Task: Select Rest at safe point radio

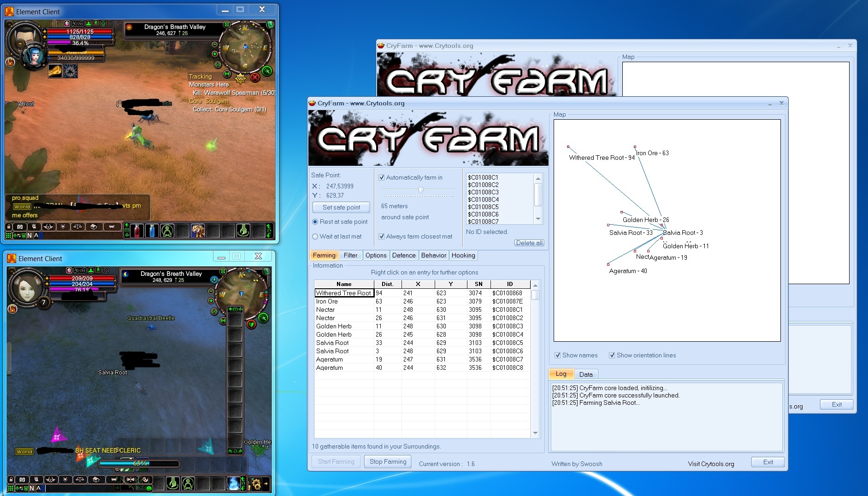Action: (315, 222)
